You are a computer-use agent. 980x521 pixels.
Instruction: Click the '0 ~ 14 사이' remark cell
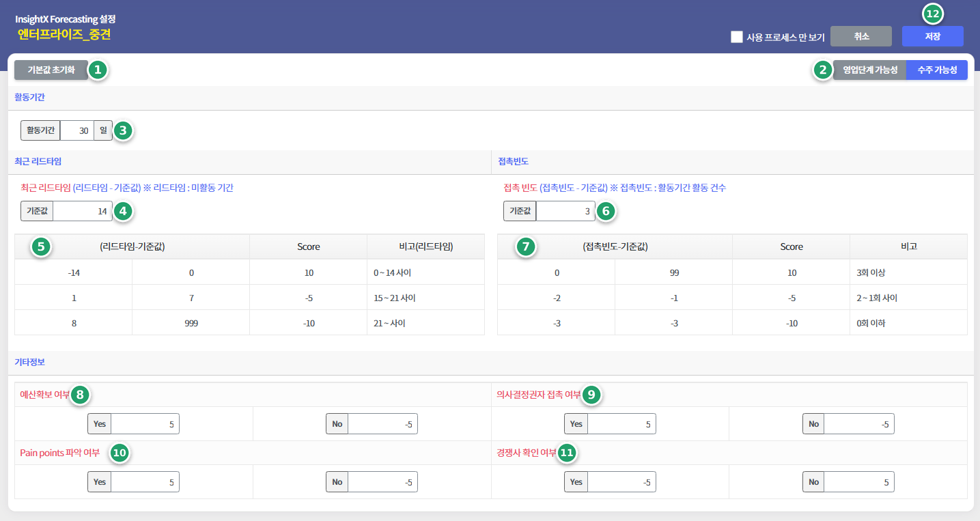pyautogui.click(x=426, y=272)
